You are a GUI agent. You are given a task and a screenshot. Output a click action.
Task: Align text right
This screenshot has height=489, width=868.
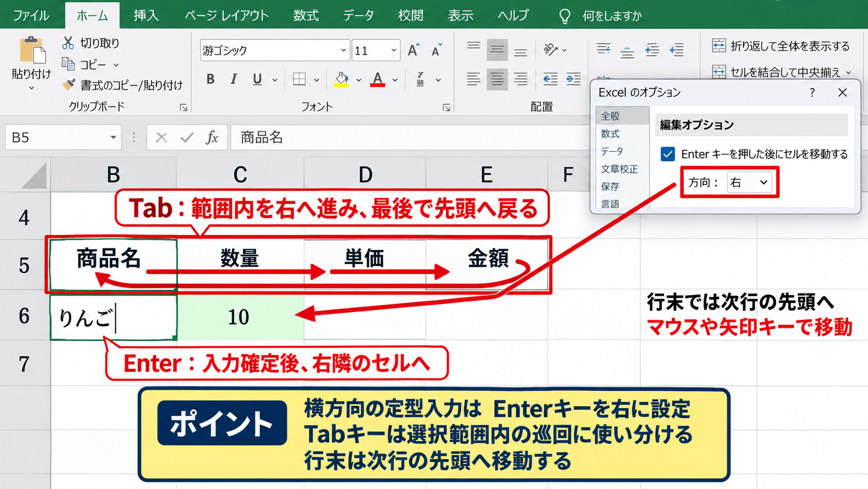(x=521, y=79)
